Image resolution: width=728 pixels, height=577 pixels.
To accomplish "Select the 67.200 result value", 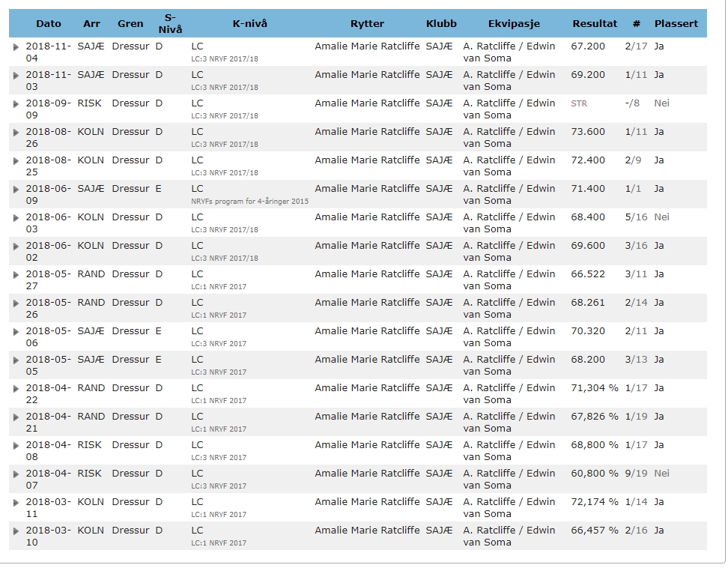I will 588,46.
